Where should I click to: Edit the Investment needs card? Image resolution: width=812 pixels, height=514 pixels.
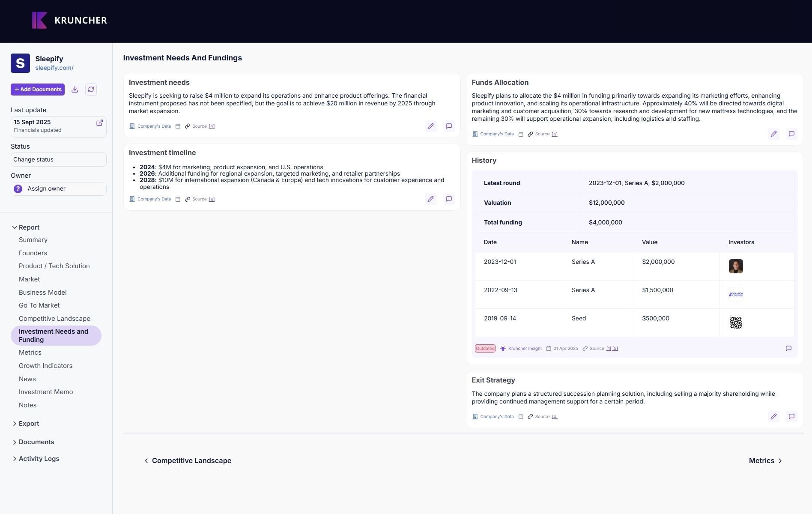point(430,126)
